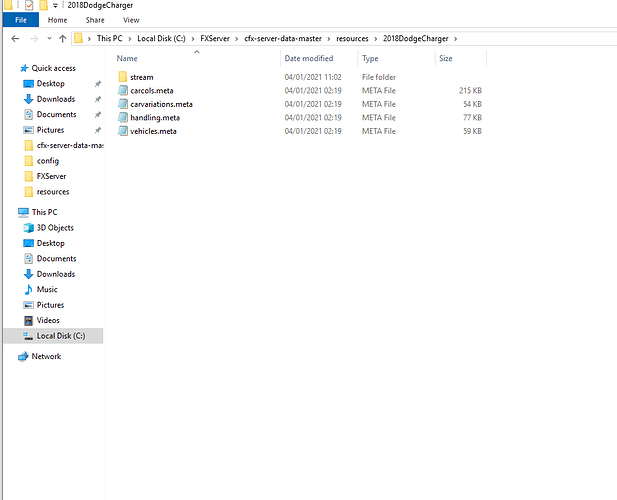The image size is (617, 500).
Task: Expand the chevron after resources in path
Action: (375, 39)
